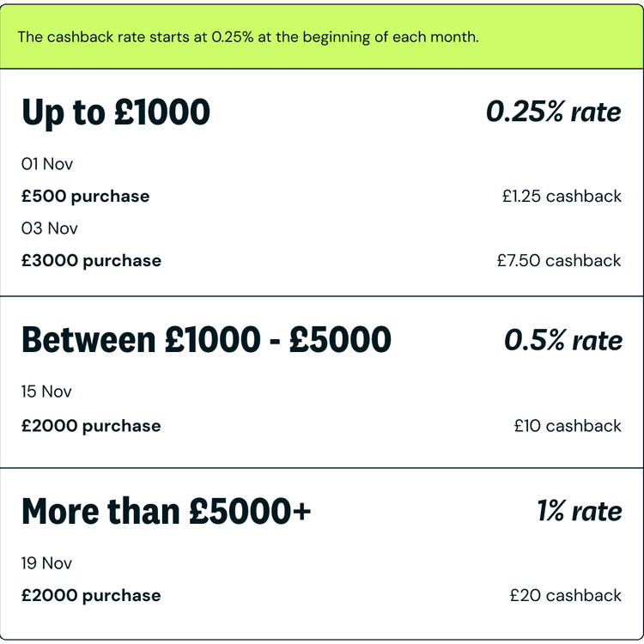The width and height of the screenshot is (644, 644).
Task: Click the "£20 cashback" amount
Action: 565,595
